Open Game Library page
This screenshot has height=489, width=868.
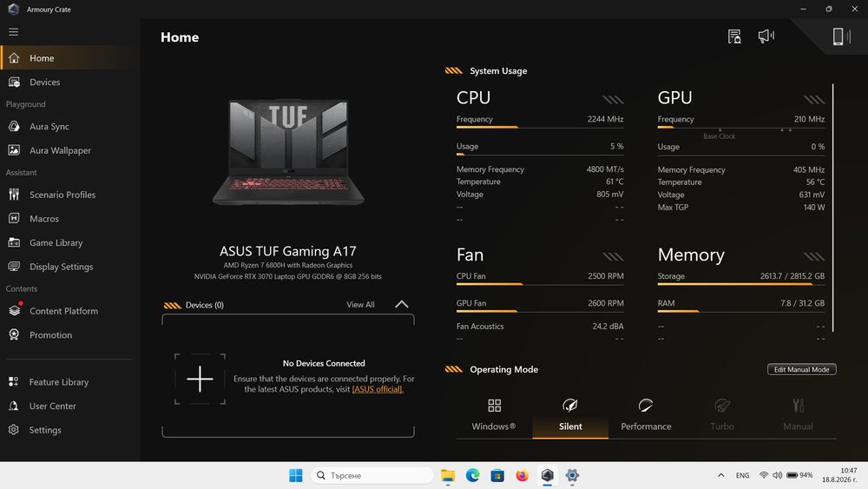pos(69,242)
